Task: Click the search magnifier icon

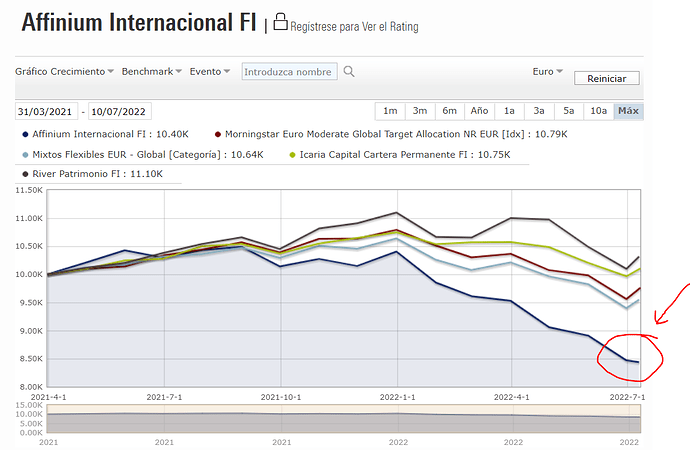Action: coord(348,72)
